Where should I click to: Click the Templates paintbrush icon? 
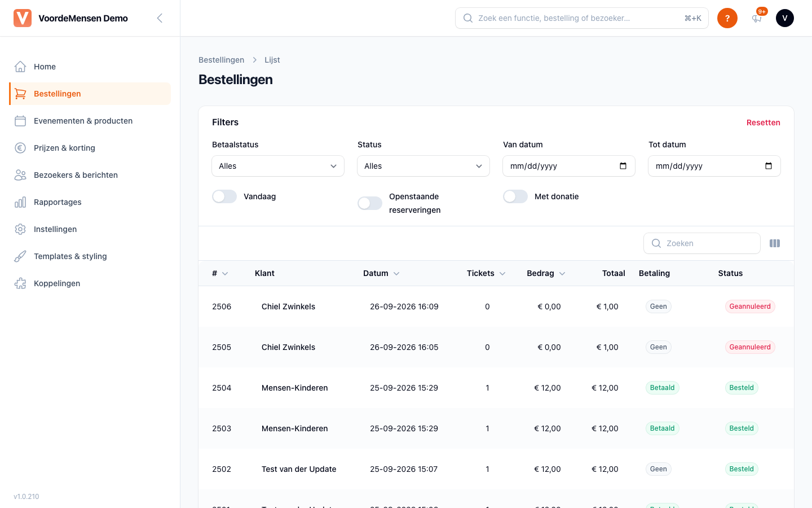tap(20, 256)
